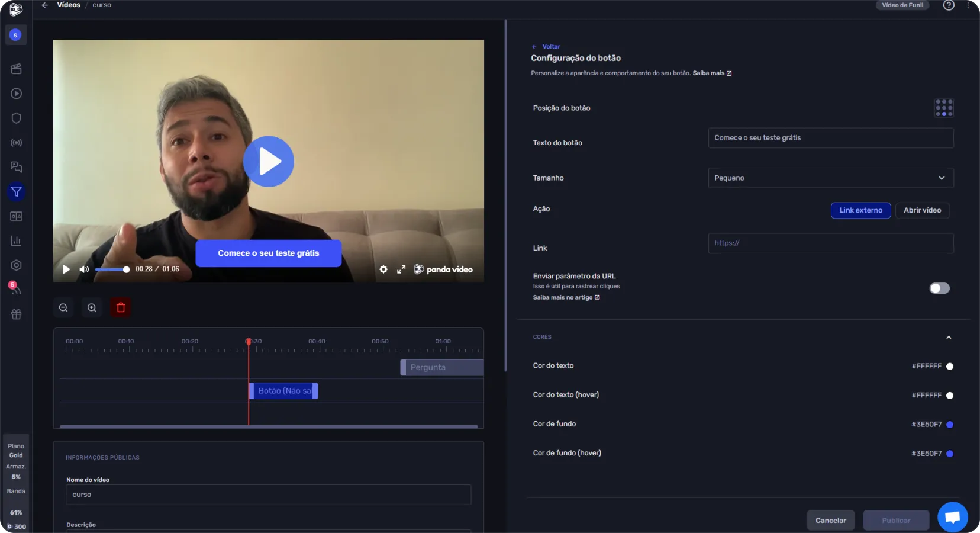Viewport: 980px width, 533px height.
Task: Click the Vídeo de Funil badge
Action: tap(902, 5)
